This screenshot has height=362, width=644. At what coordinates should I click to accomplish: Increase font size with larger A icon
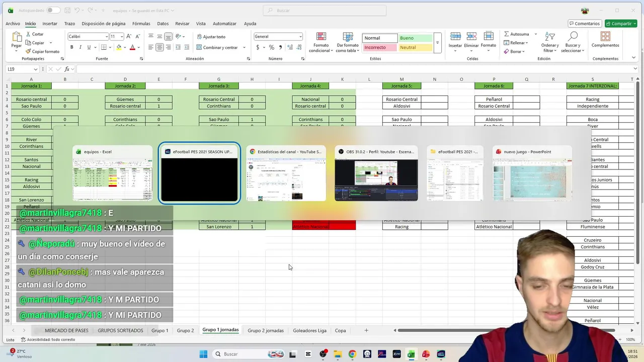(129, 36)
